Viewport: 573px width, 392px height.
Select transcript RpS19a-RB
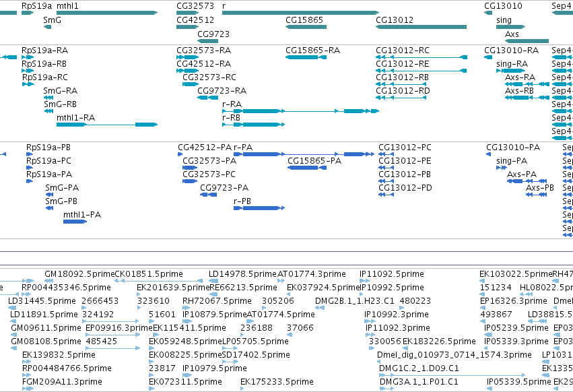tap(28, 71)
